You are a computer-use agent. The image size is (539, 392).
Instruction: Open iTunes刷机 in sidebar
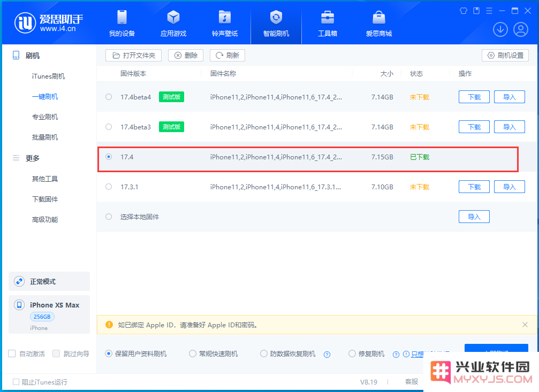pos(49,76)
